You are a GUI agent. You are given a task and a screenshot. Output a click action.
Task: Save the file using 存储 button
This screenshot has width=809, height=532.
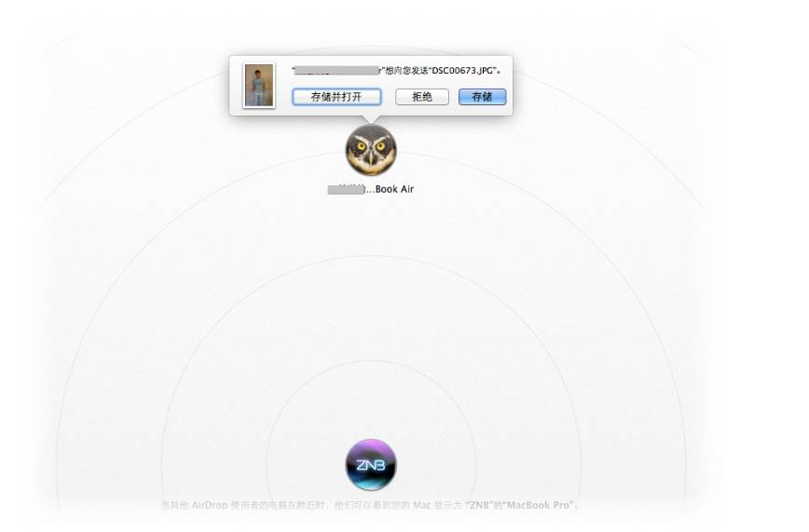click(482, 97)
